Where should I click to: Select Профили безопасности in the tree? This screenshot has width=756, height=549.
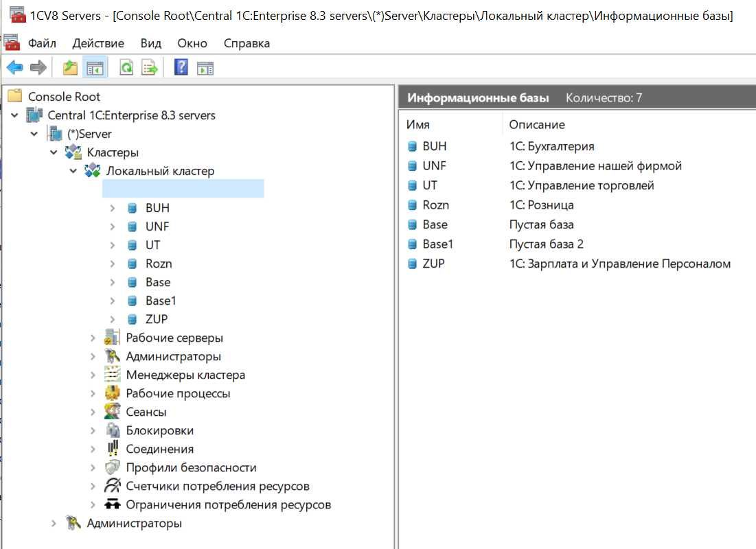click(191, 467)
